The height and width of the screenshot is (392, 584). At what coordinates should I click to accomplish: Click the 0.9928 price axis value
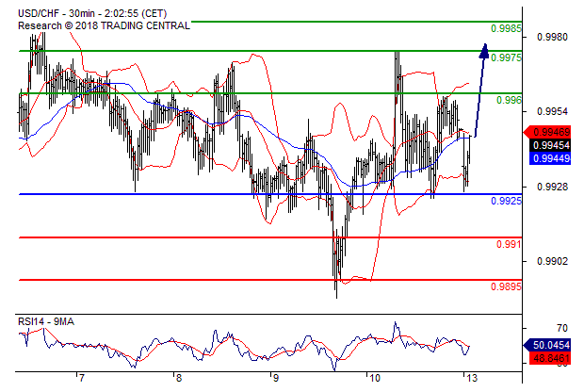point(552,187)
